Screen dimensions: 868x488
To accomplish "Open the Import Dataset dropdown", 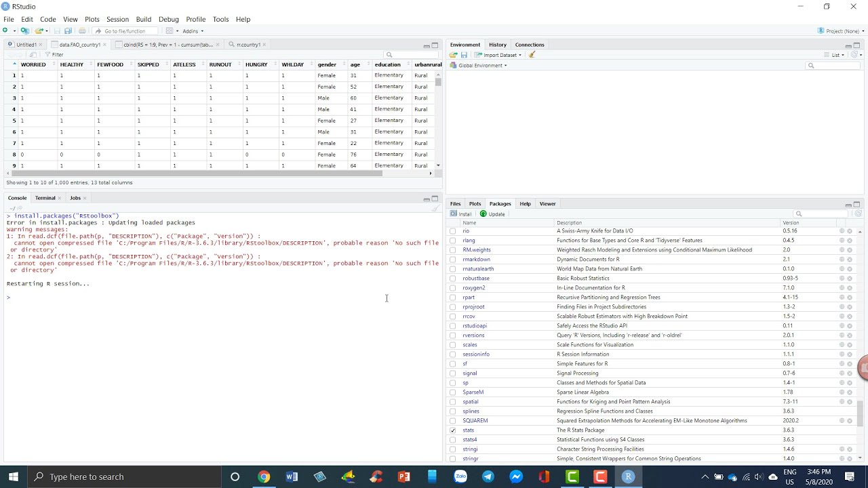I will tap(498, 55).
